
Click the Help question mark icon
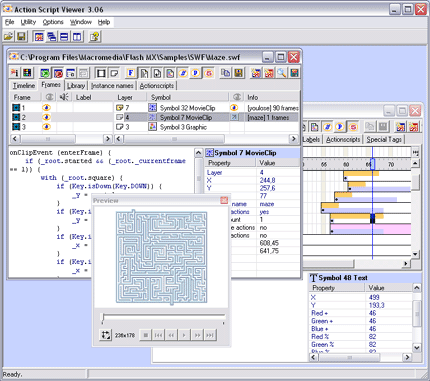click(95, 36)
